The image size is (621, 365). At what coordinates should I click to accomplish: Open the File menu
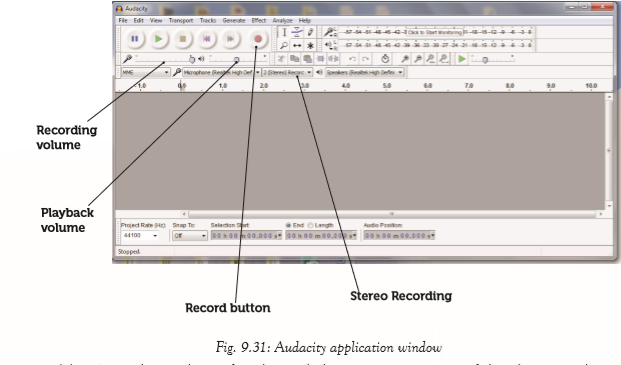[x=123, y=21]
